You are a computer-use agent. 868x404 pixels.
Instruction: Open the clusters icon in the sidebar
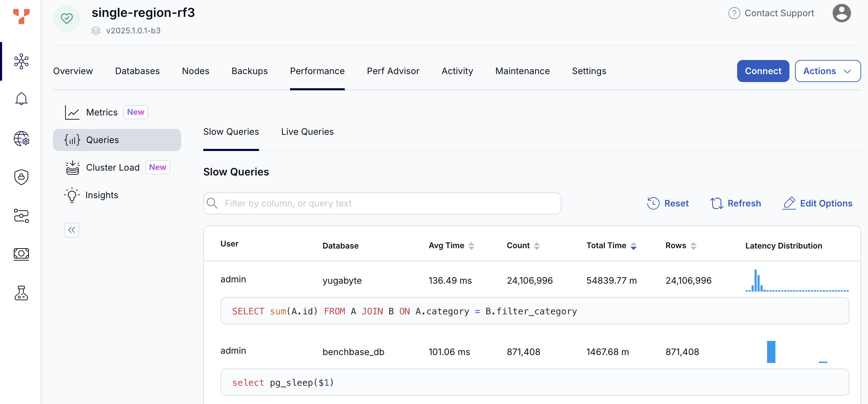(x=21, y=61)
